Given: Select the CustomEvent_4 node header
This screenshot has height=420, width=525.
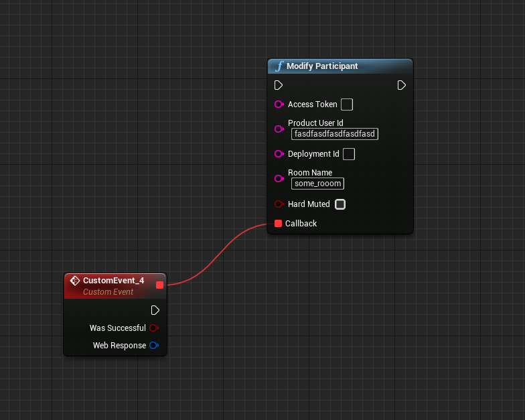Looking at the screenshot, I should (x=113, y=281).
